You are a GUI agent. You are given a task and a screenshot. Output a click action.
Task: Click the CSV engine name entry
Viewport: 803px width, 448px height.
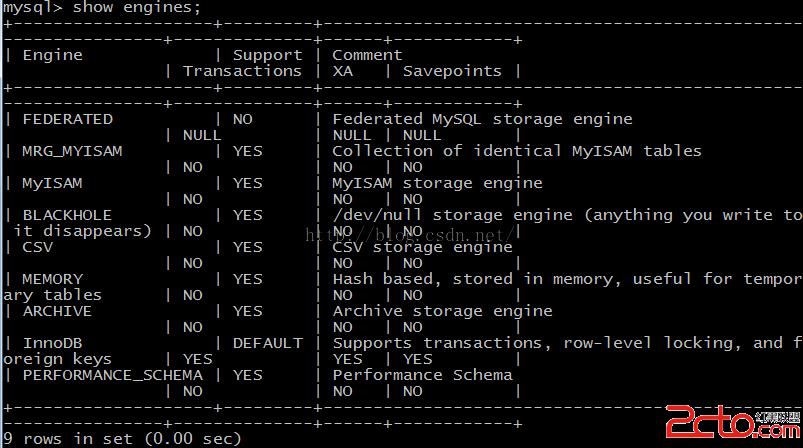(37, 247)
